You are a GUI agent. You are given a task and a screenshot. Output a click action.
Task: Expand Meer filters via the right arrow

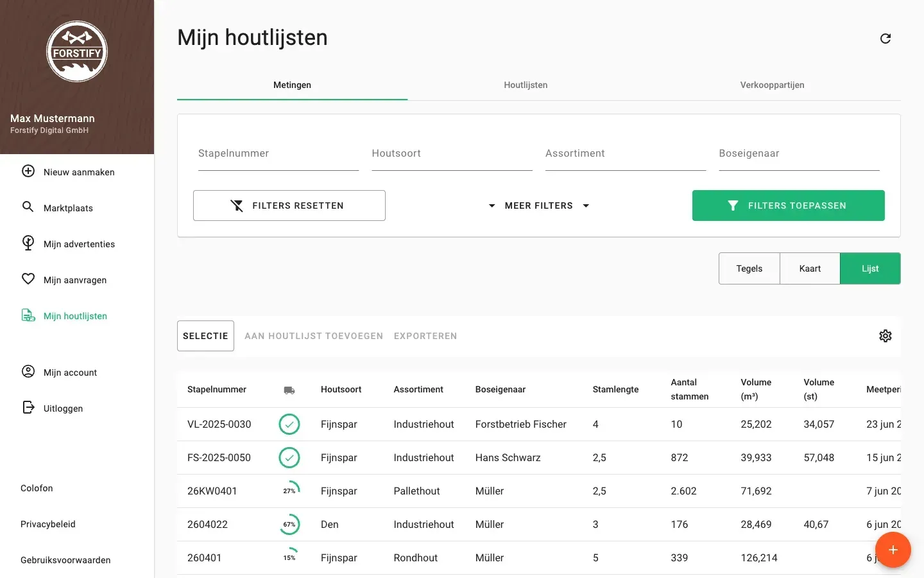point(586,206)
